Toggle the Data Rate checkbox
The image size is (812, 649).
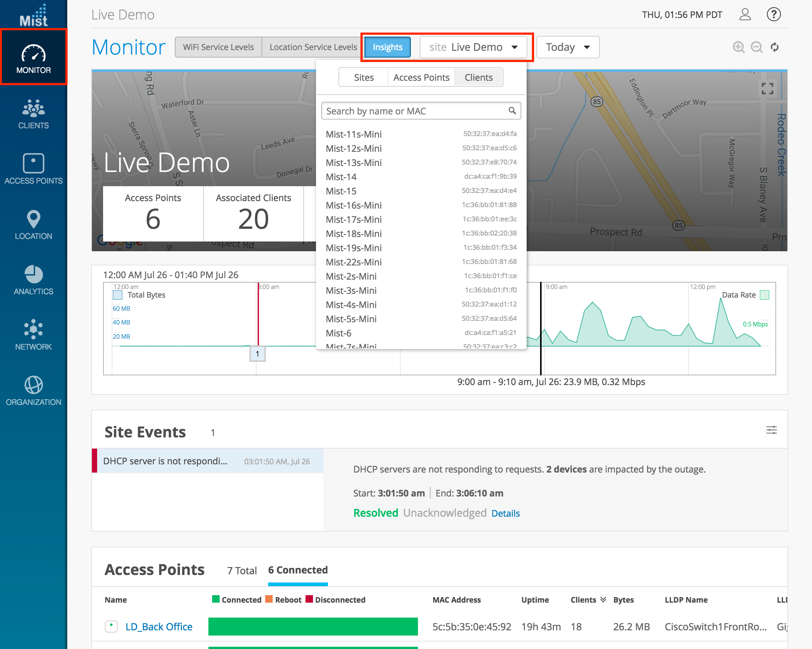click(x=764, y=295)
